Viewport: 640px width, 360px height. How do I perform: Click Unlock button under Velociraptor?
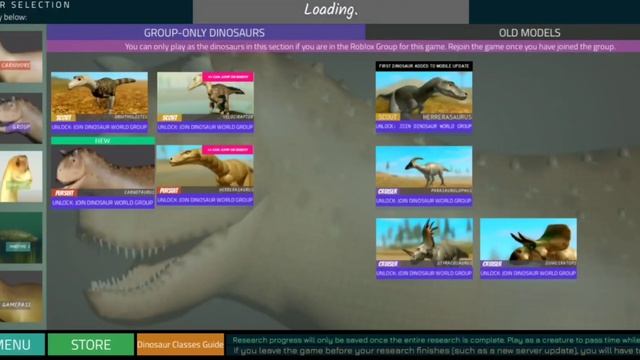coord(205,127)
